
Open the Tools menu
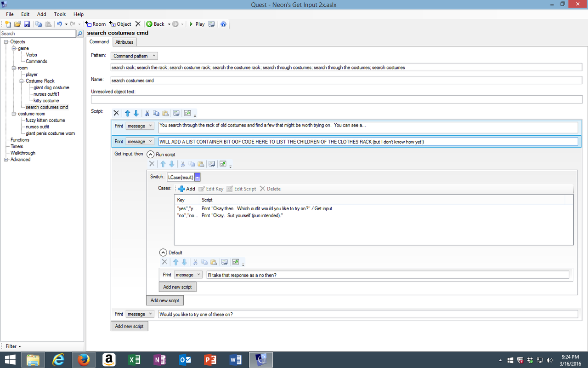(x=60, y=14)
